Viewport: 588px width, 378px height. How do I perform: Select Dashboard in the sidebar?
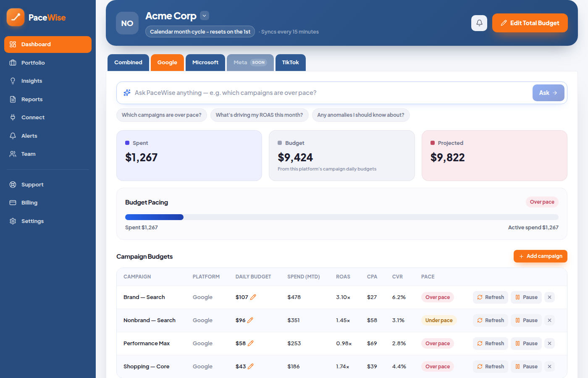(48, 45)
